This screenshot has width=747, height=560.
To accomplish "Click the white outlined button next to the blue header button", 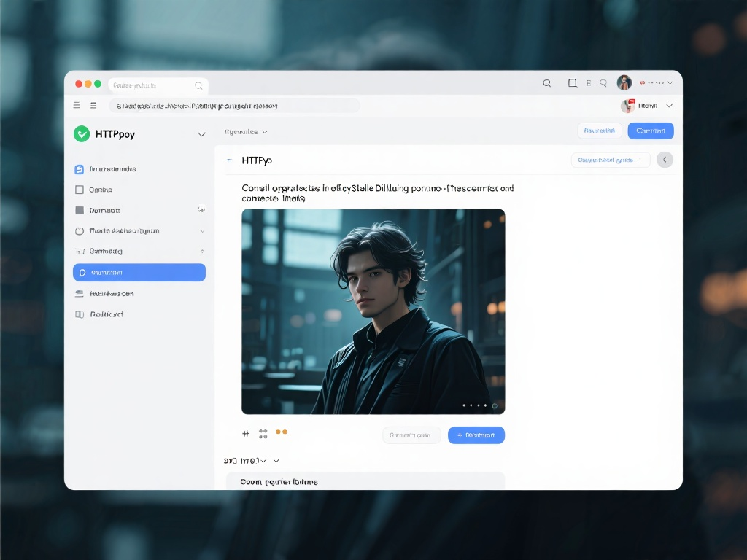I will point(600,131).
